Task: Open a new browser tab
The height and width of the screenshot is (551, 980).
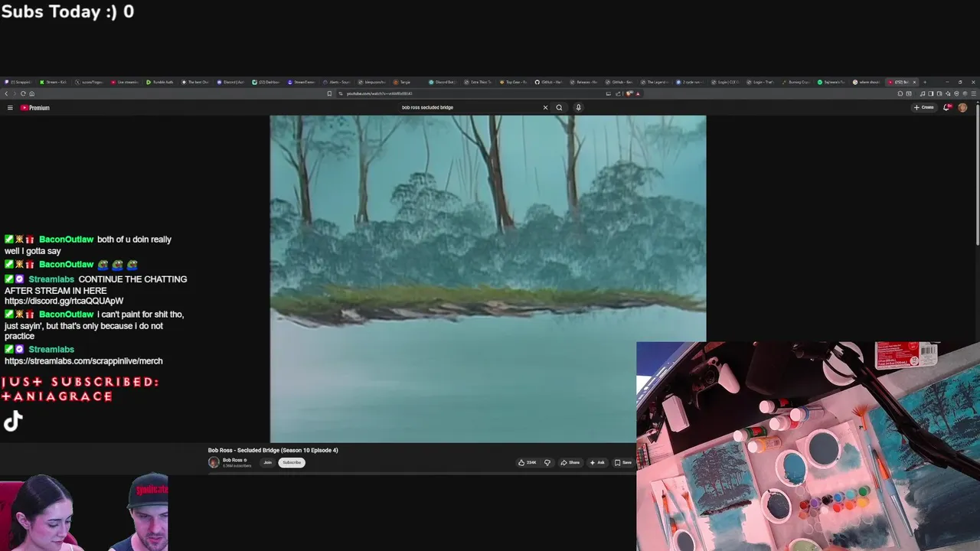Action: 924,82
